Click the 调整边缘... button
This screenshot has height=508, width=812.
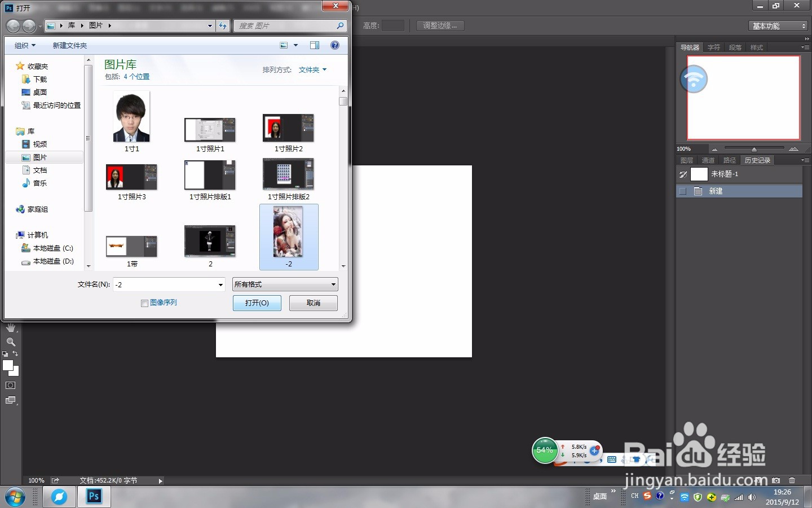(440, 25)
